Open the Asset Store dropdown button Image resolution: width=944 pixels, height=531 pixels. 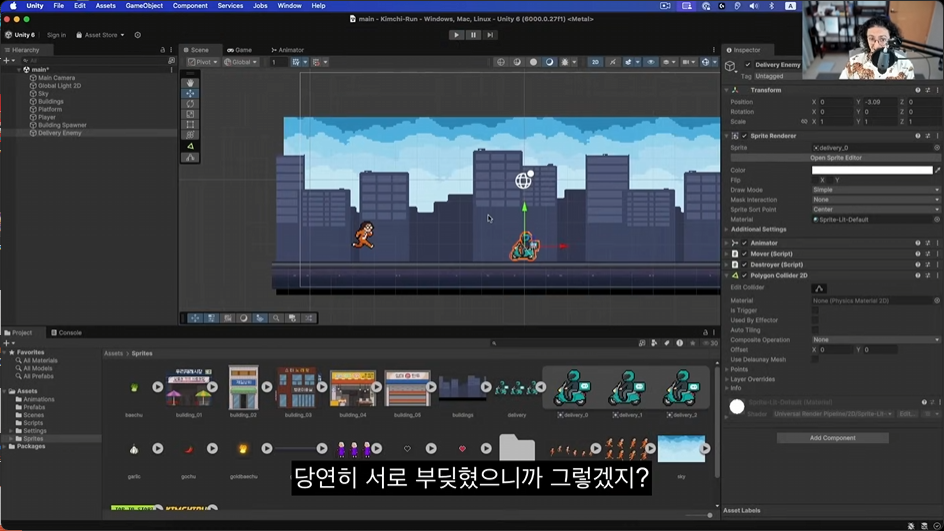pos(100,35)
